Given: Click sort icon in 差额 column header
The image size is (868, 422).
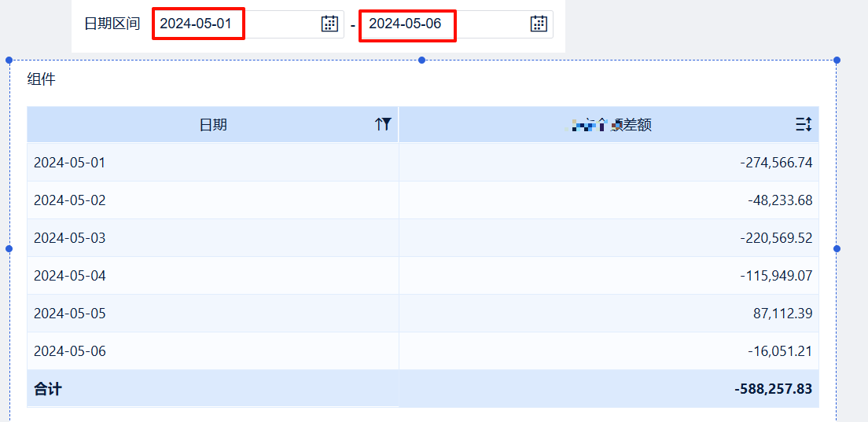Looking at the screenshot, I should [804, 124].
